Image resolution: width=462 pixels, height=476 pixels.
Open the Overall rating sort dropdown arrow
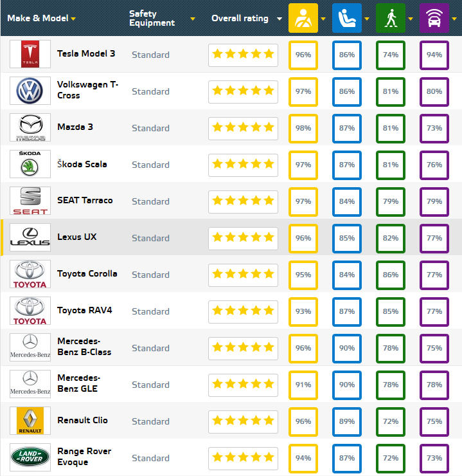(x=279, y=19)
